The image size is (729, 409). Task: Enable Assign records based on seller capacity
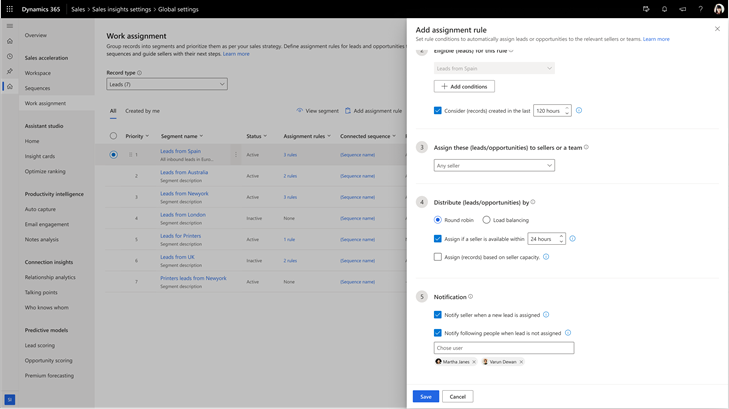(437, 257)
